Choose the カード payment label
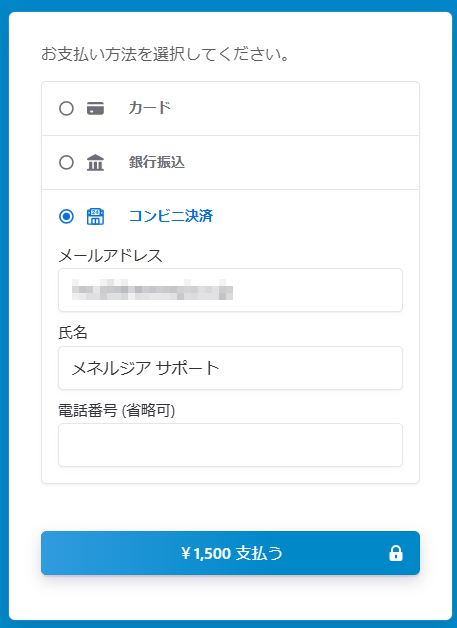 (x=150, y=108)
